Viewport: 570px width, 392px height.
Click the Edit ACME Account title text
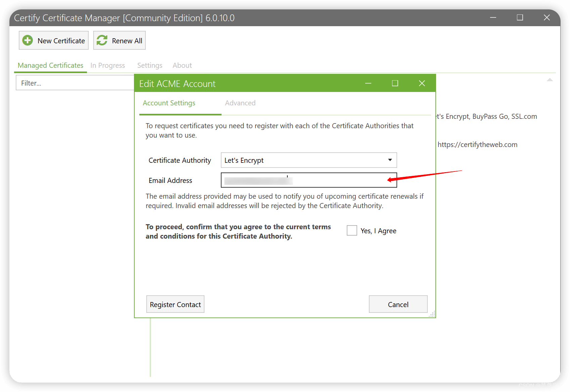(177, 84)
